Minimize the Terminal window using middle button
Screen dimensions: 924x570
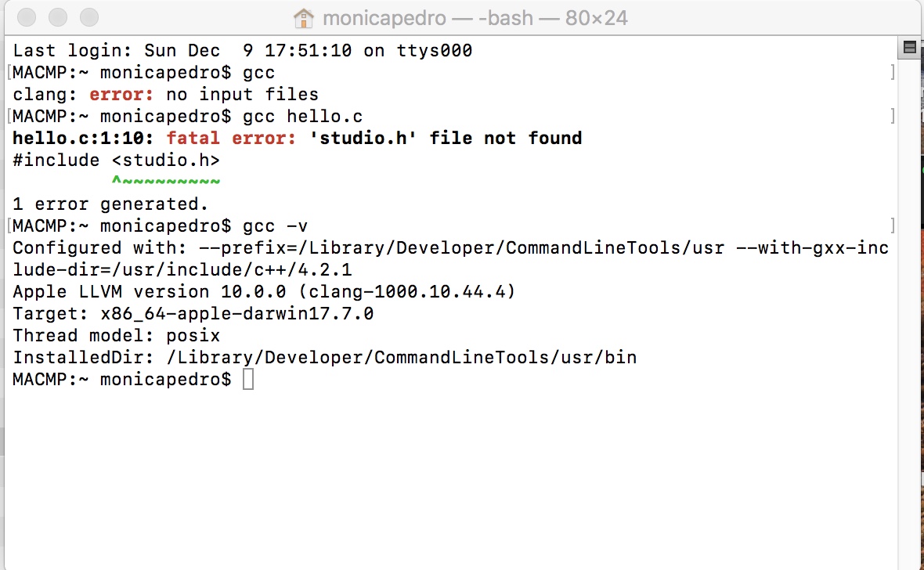coord(58,17)
